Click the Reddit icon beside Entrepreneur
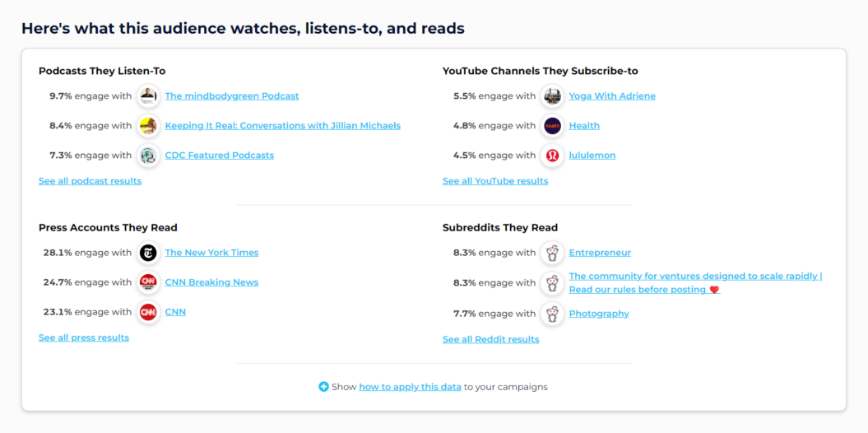868x433 pixels. tap(552, 253)
